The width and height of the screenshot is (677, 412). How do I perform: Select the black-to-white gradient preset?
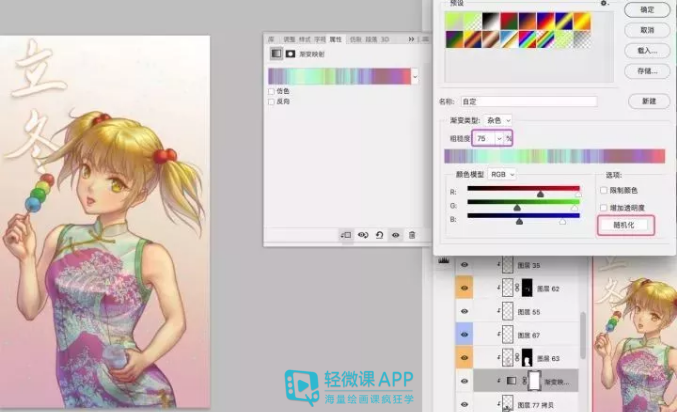coord(490,21)
